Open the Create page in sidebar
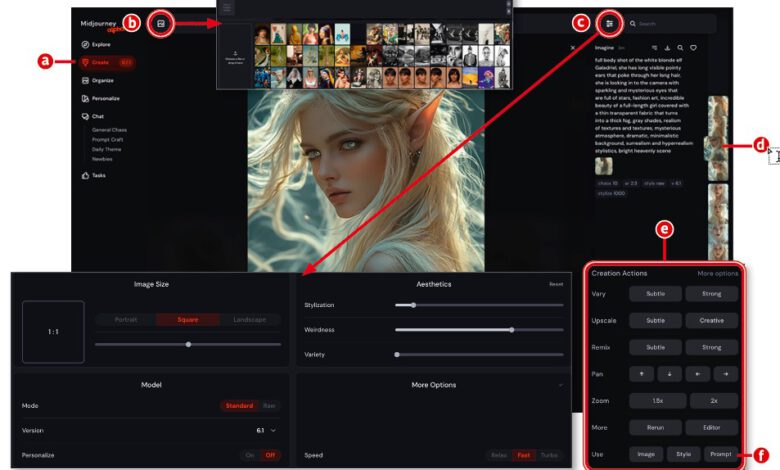 [106, 62]
